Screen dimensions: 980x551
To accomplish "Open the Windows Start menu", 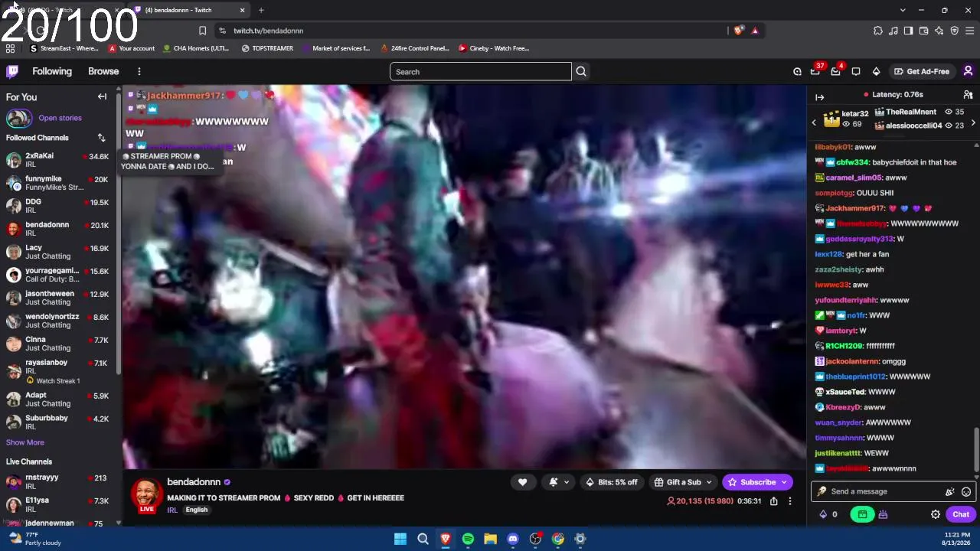I will (400, 539).
